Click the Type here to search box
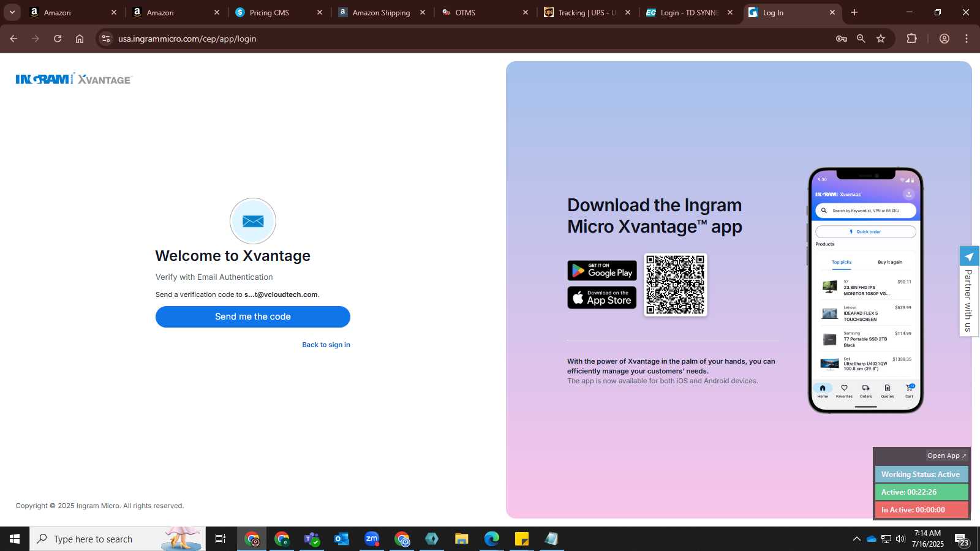 tap(118, 539)
